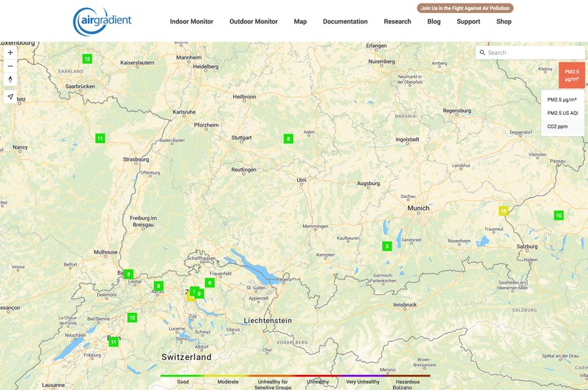Click the Good legend label
The height and width of the screenshot is (390, 588).
point(183,381)
